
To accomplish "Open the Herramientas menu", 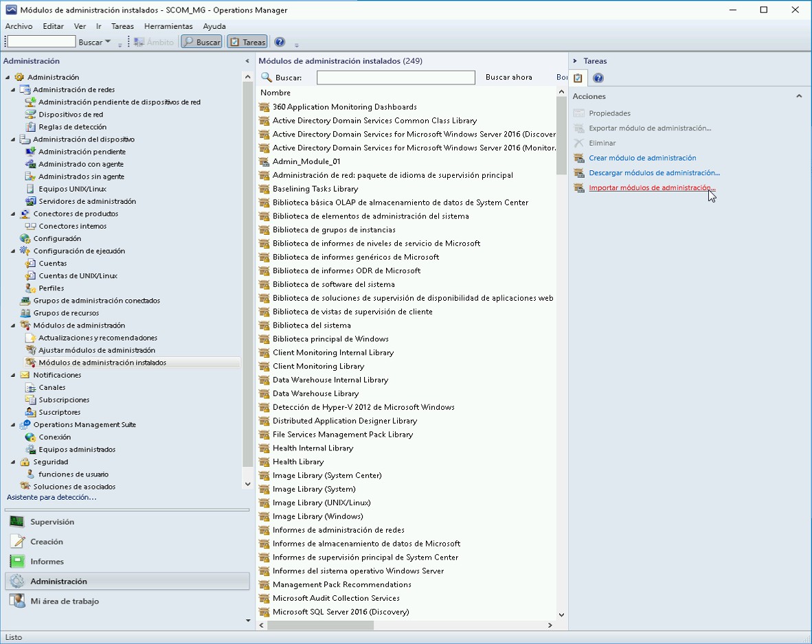I will (168, 26).
